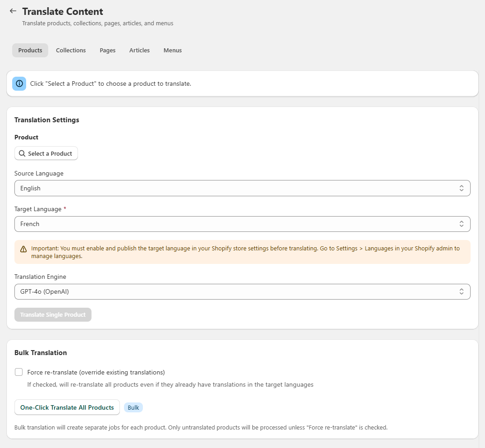Open the Translation Engine dropdown
Viewport: 485px width, 448px height.
tap(242, 291)
